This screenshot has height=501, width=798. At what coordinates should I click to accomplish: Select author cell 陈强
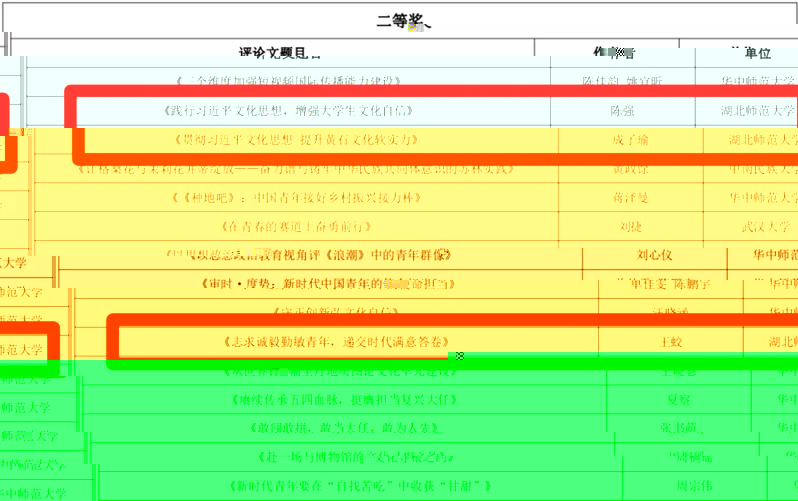click(x=622, y=110)
